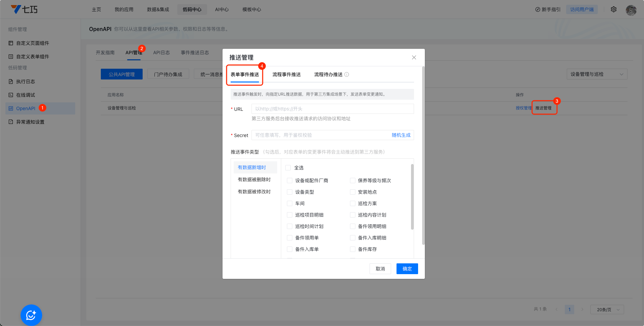Click page number 1
Image resolution: width=644 pixels, height=326 pixels.
tap(569, 309)
